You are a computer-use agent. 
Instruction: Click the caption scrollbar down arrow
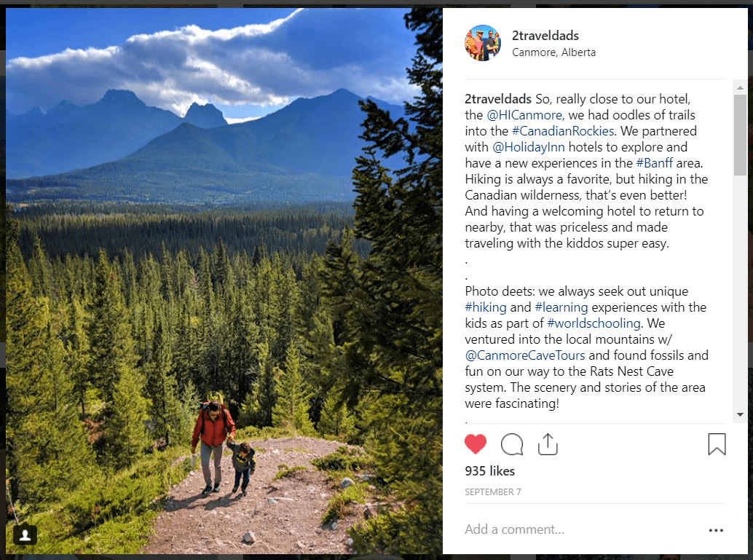[740, 414]
